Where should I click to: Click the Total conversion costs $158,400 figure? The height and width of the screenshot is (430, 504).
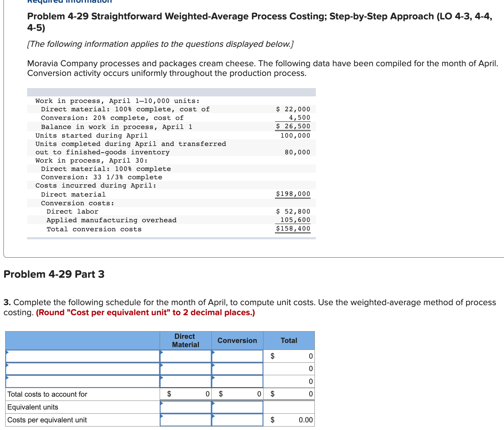tap(293, 229)
